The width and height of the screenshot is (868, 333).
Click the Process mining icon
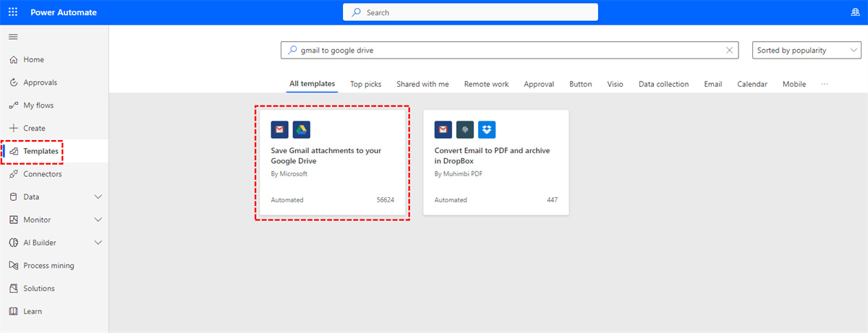[13, 265]
